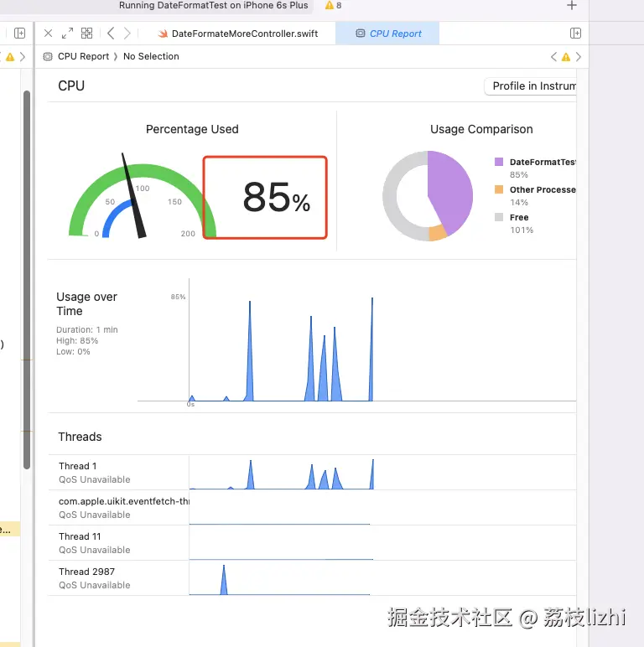This screenshot has height=647, width=644.
Task: Jump to previous issue arrow on right
Action: click(553, 56)
